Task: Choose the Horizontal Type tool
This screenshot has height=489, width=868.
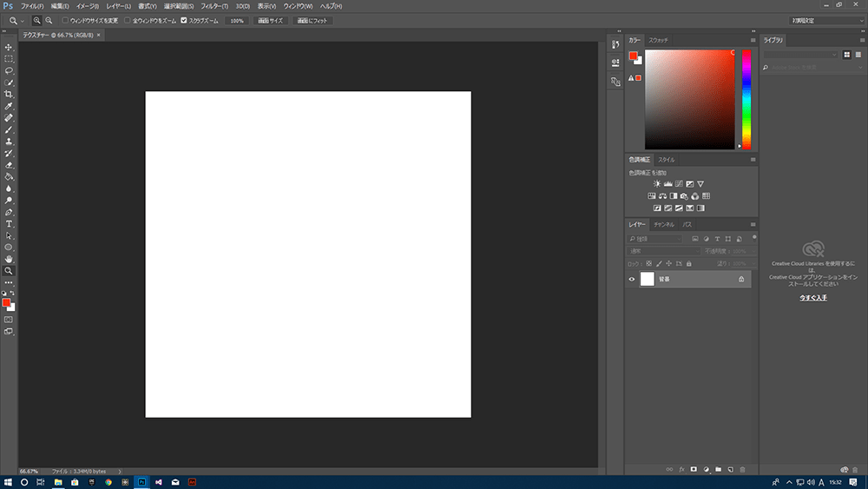Action: [9, 224]
